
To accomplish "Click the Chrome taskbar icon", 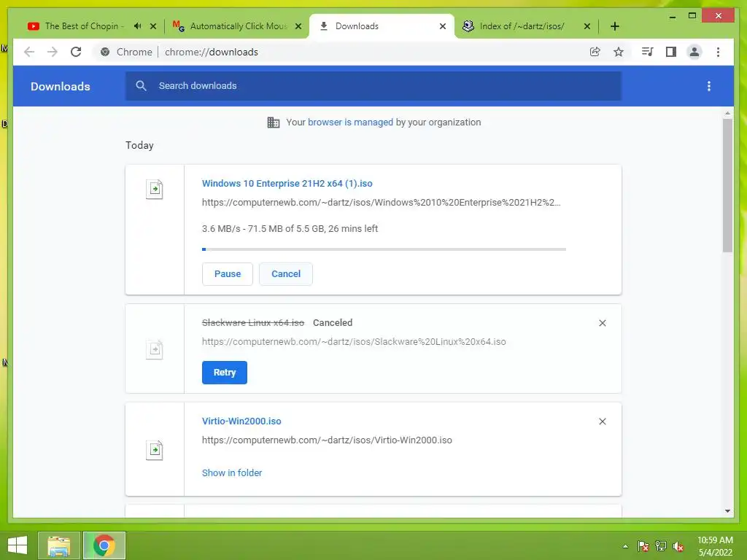I will click(x=104, y=545).
